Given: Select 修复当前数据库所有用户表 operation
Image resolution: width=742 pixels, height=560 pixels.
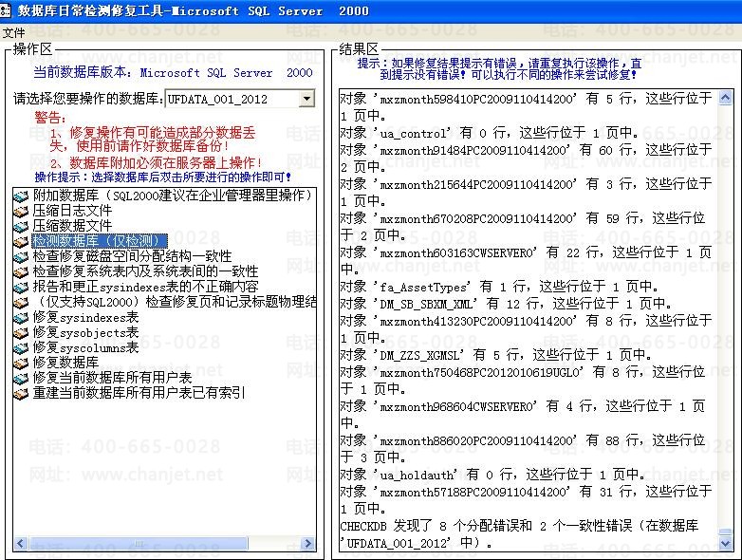Looking at the screenshot, I should (x=112, y=377).
